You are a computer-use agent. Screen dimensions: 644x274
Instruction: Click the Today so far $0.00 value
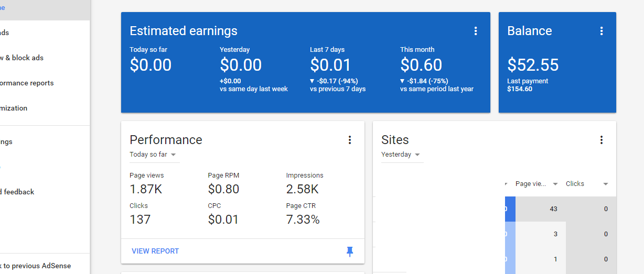[151, 65]
